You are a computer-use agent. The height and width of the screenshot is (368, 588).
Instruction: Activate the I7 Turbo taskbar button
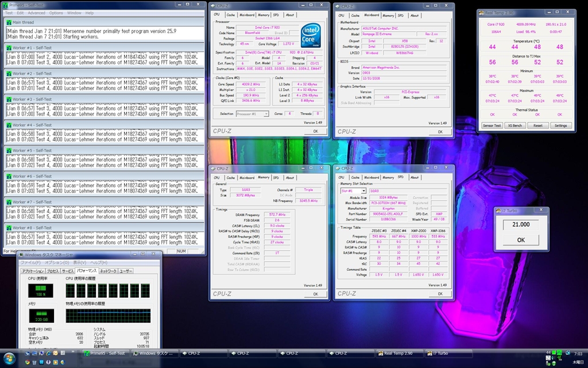tap(447, 353)
